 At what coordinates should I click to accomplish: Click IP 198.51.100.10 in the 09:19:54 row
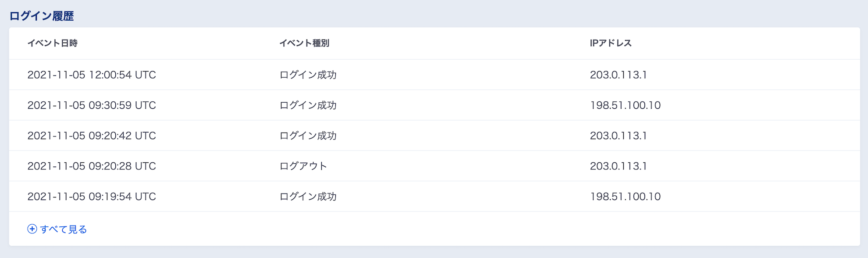click(625, 196)
